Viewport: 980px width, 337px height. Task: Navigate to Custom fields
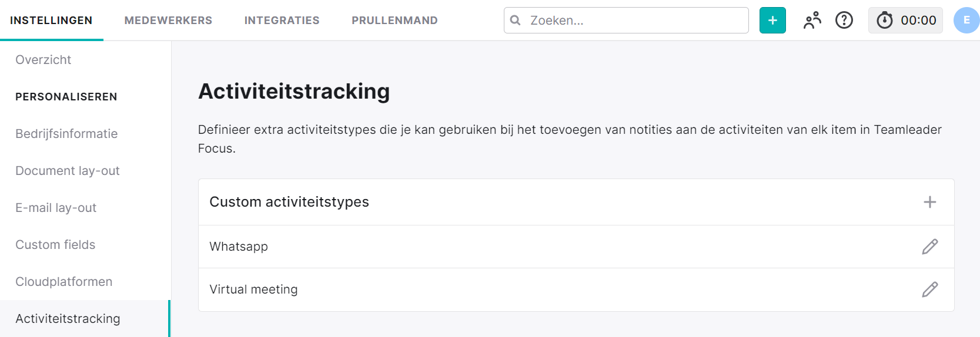click(x=55, y=245)
